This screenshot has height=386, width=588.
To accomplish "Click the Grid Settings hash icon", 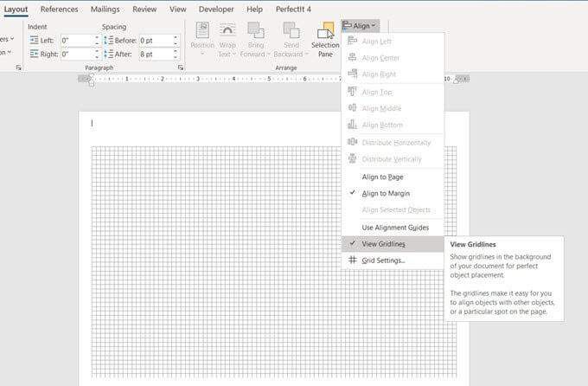I will (x=353, y=260).
